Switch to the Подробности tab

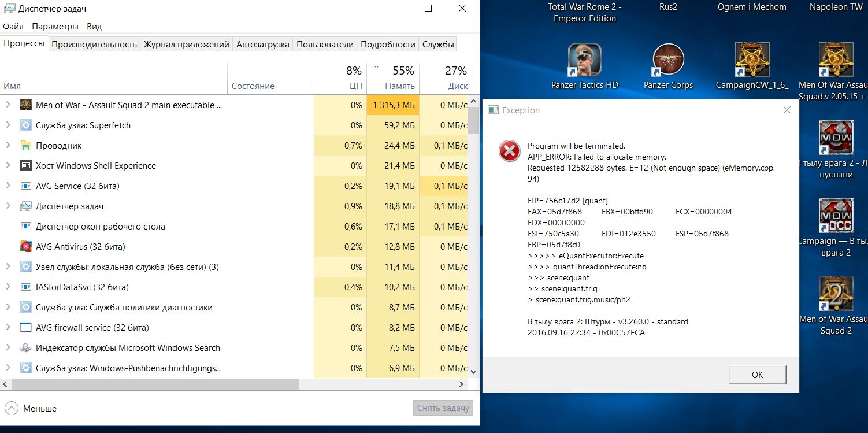point(388,45)
